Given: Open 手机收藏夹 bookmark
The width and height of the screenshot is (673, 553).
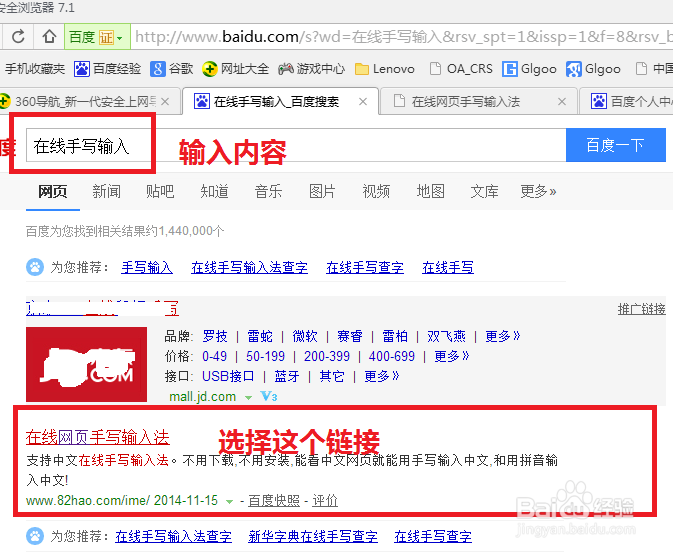Looking at the screenshot, I should pyautogui.click(x=35, y=69).
